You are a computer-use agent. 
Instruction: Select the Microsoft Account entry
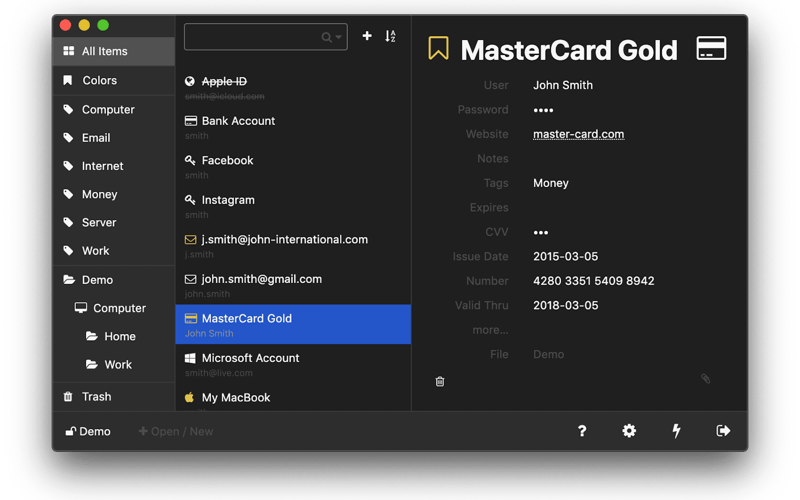click(293, 364)
